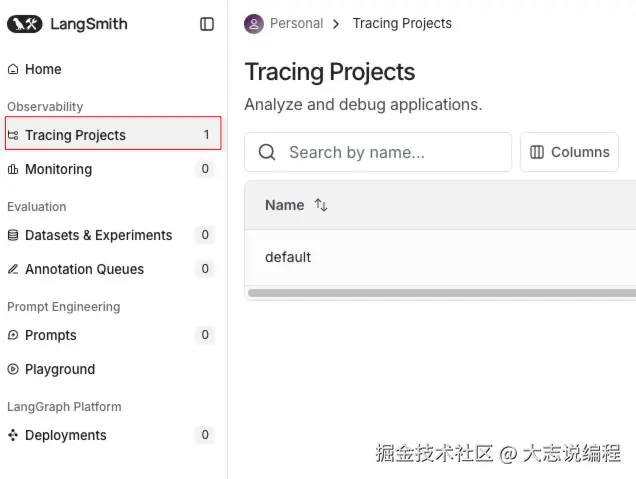
Task: Click the breadcrumb chevron separator
Action: click(x=336, y=24)
